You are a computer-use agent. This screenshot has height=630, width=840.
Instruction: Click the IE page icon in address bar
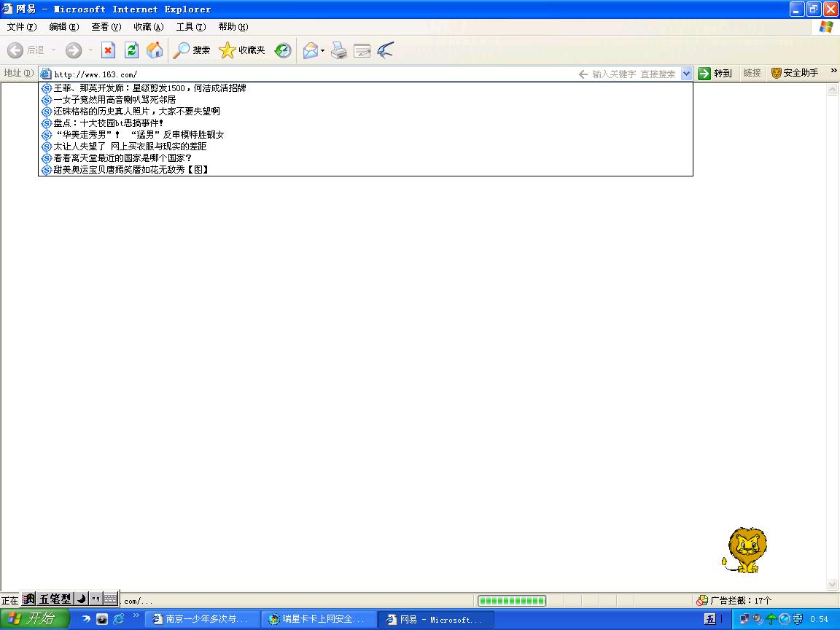click(x=46, y=74)
